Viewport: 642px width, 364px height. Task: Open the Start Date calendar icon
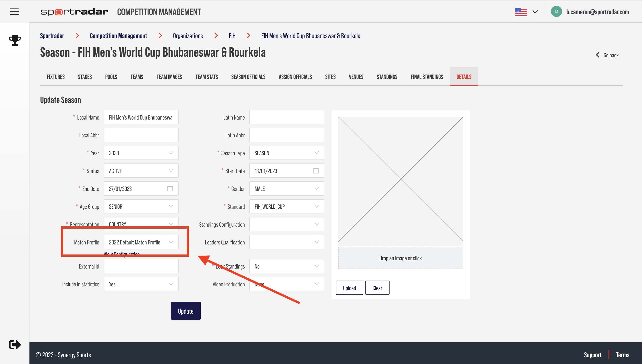(316, 171)
